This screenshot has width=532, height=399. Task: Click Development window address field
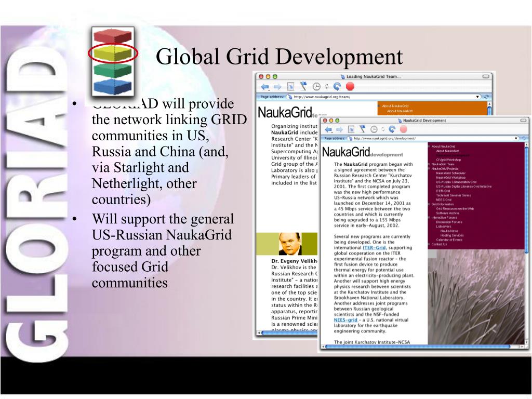tap(433, 138)
